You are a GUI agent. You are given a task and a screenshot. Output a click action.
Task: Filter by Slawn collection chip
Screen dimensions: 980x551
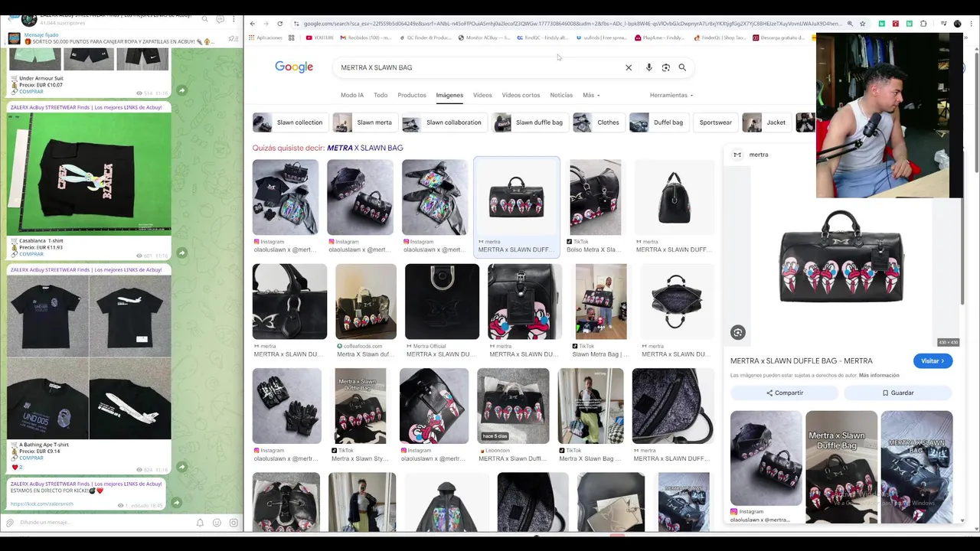pyautogui.click(x=289, y=122)
